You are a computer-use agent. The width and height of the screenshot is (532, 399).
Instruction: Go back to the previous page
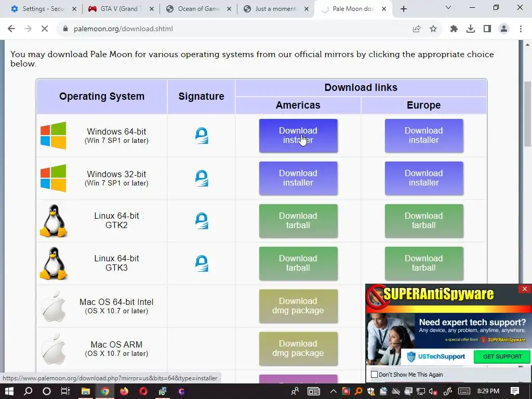point(11,29)
